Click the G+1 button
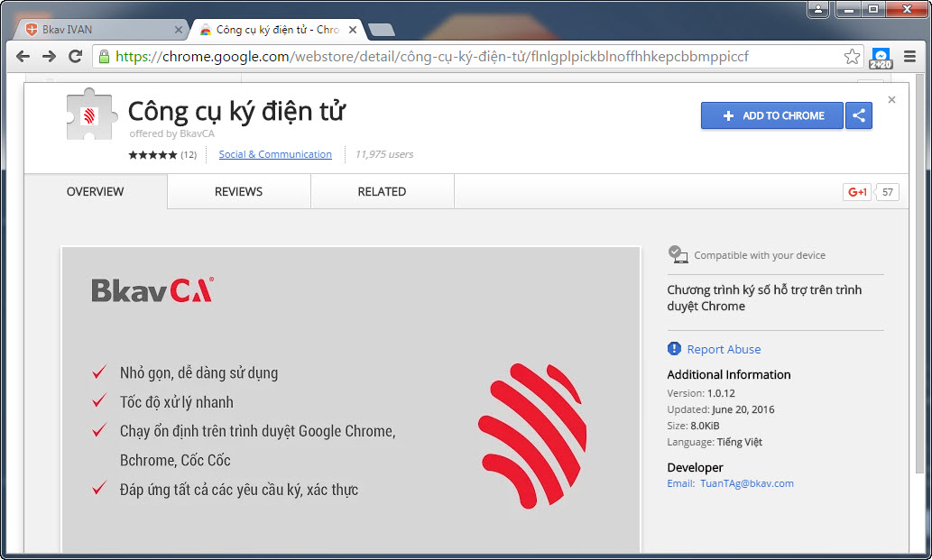This screenshot has height=560, width=932. [857, 192]
